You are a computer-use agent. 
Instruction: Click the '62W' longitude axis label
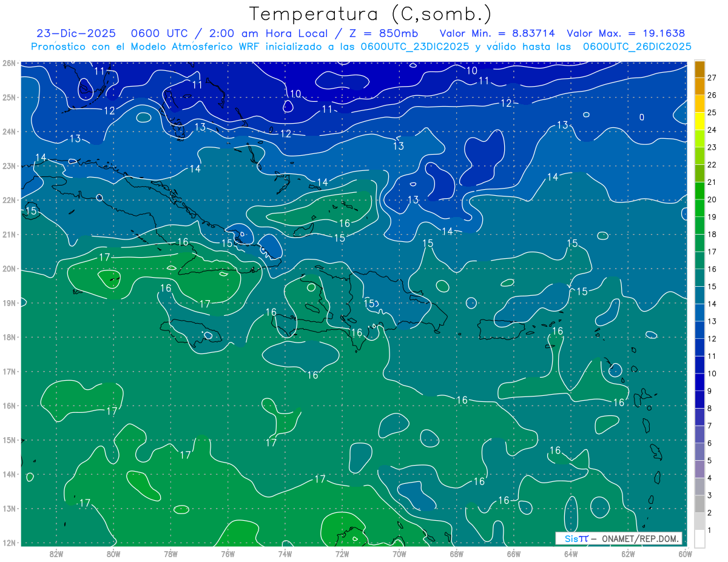627,554
